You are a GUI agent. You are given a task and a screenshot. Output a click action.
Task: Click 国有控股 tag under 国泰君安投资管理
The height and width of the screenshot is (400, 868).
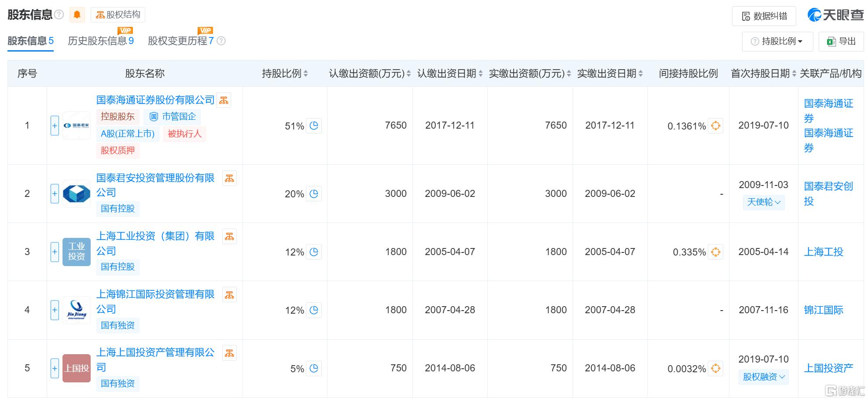[118, 209]
